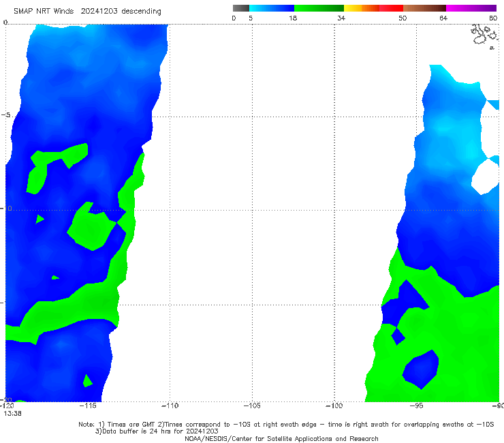Click the Galapagos islands outline on map
Image resolution: width=504 pixels, height=443 pixels.
[x=484, y=35]
